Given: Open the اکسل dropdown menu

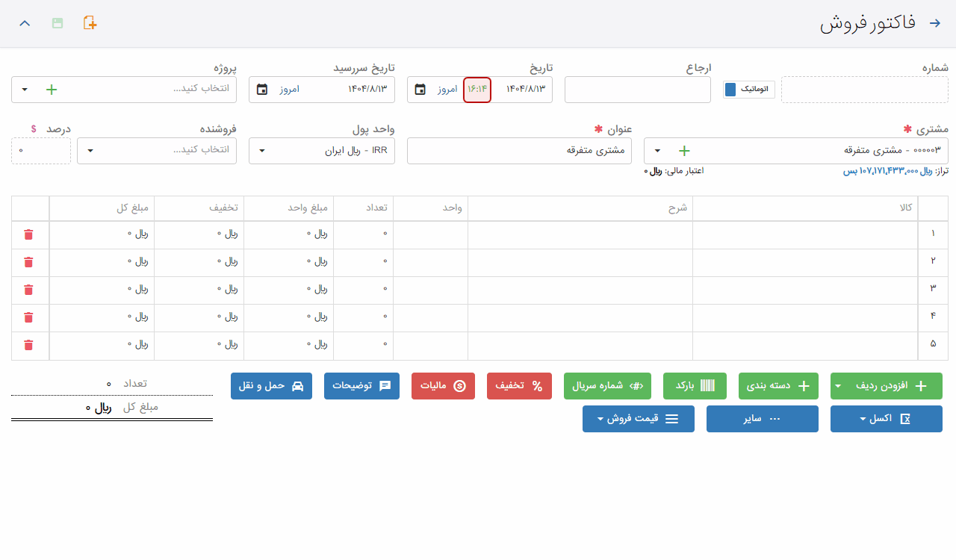Looking at the screenshot, I should coord(886,419).
